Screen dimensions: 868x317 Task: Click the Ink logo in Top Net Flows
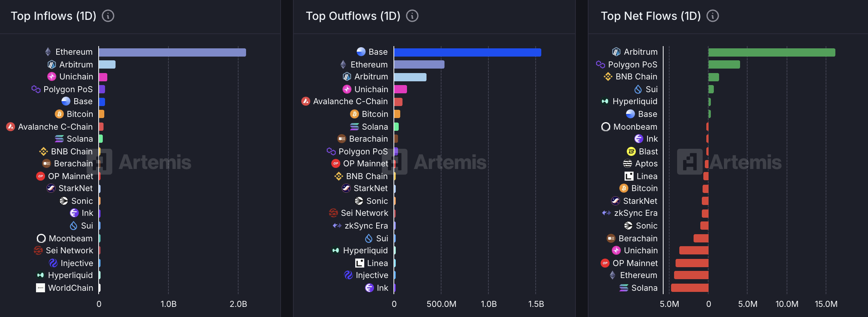coord(639,139)
